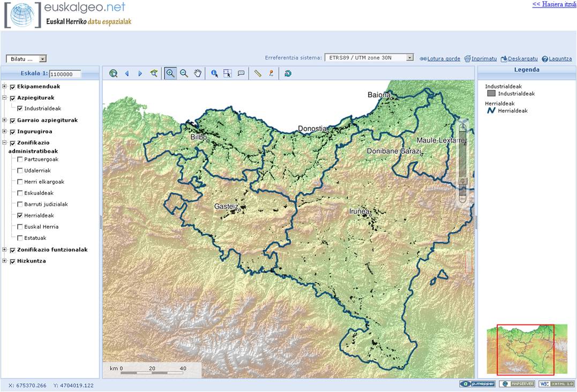
Task: Activate the pan hand tool
Action: click(x=198, y=73)
